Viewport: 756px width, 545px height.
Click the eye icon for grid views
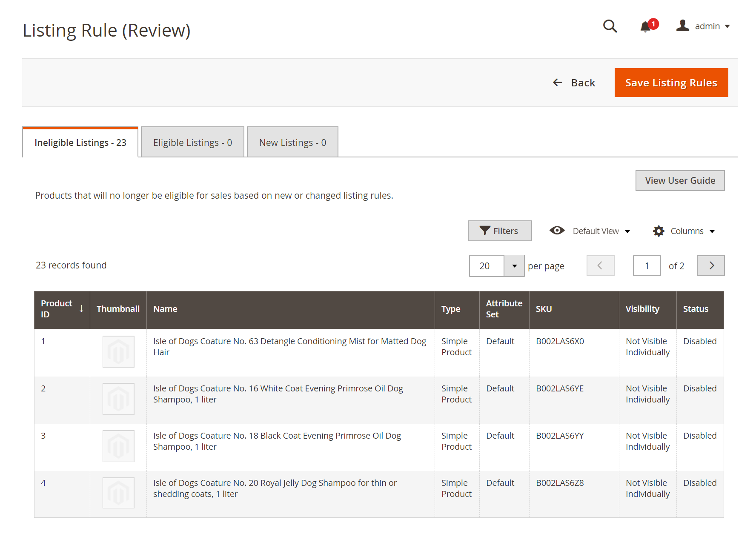[557, 231]
